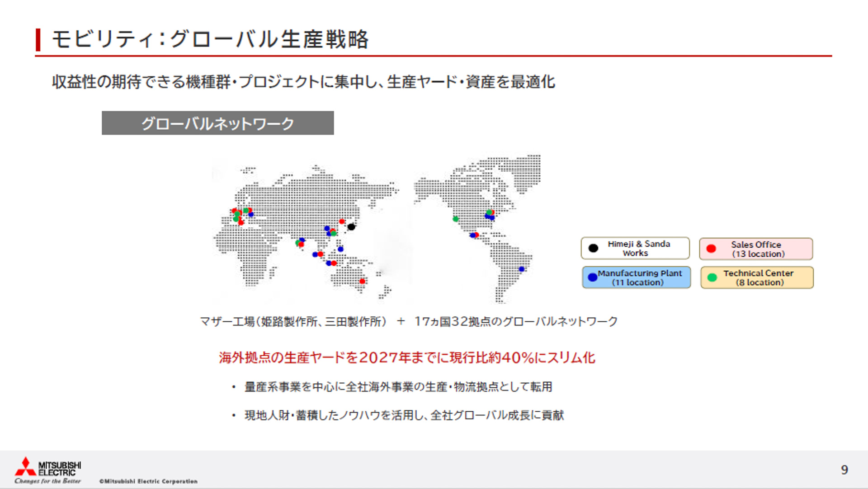Expand the Manufacturing Plant legend entry
This screenshot has width=868, height=489.
click(637, 277)
